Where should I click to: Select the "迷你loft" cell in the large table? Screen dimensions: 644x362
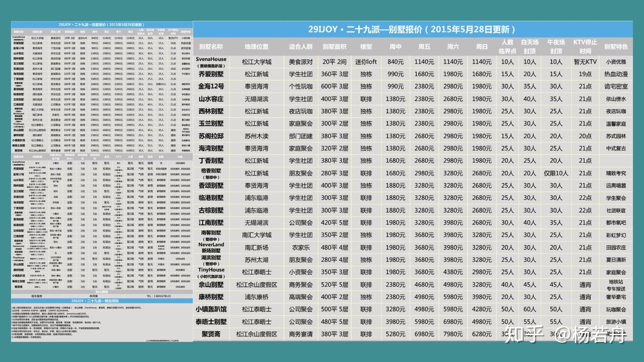pos(366,62)
